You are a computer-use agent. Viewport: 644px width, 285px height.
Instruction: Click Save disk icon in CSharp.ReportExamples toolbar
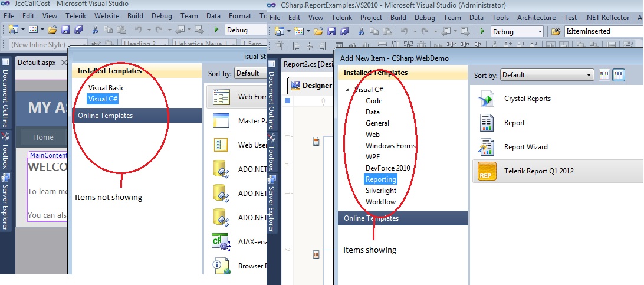331,32
